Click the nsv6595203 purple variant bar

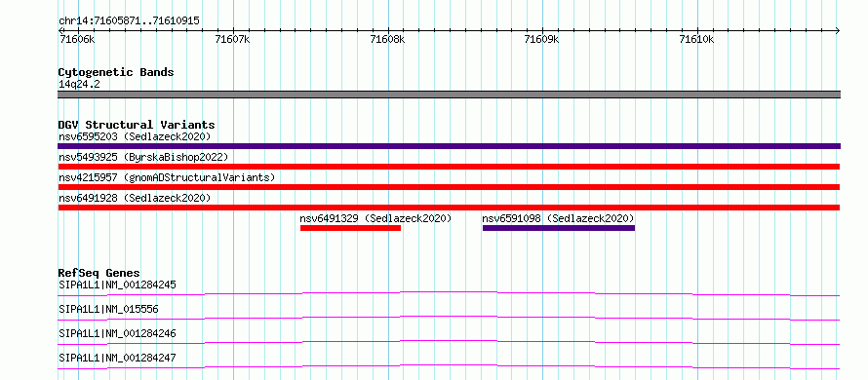pos(449,146)
